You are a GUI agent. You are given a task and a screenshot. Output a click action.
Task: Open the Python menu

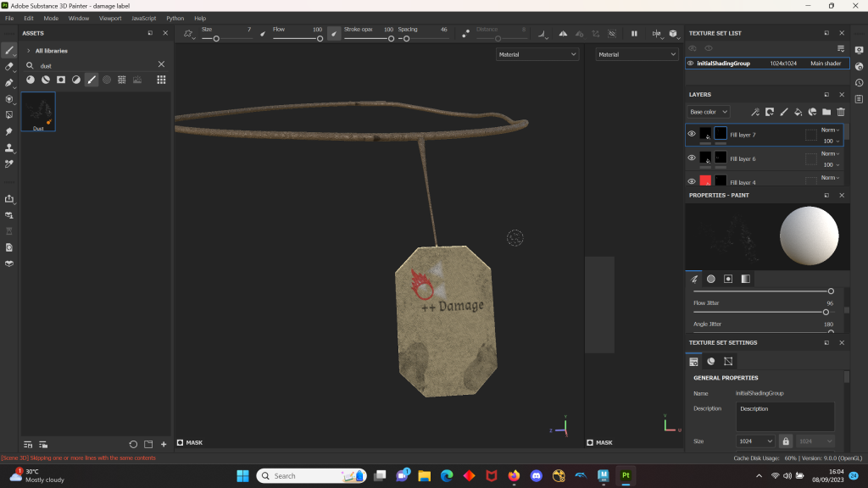tap(175, 19)
